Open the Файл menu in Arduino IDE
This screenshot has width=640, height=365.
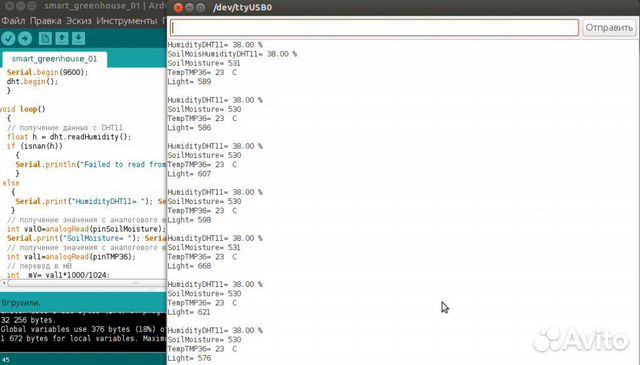[x=13, y=20]
